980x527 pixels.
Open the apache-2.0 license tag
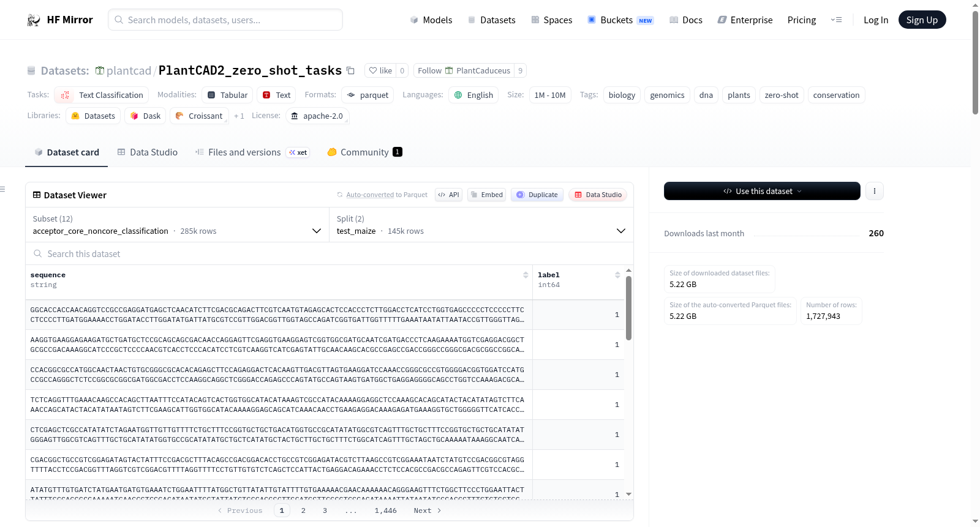(317, 116)
